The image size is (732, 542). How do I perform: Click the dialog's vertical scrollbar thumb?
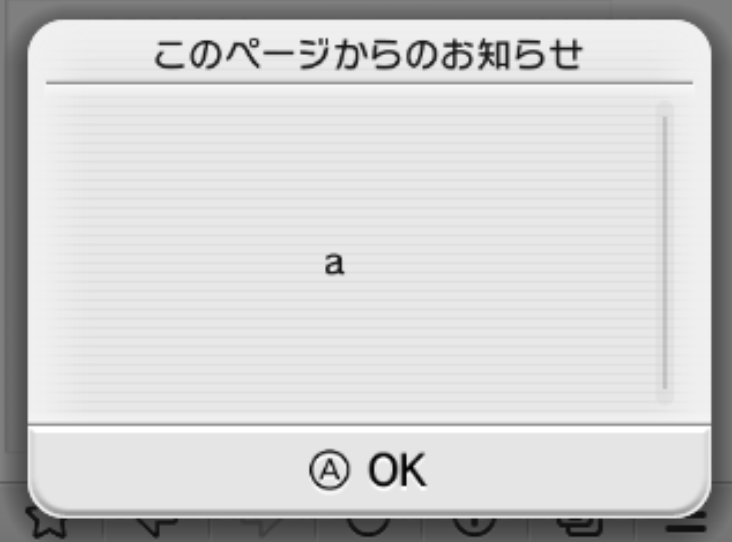pyautogui.click(x=665, y=252)
